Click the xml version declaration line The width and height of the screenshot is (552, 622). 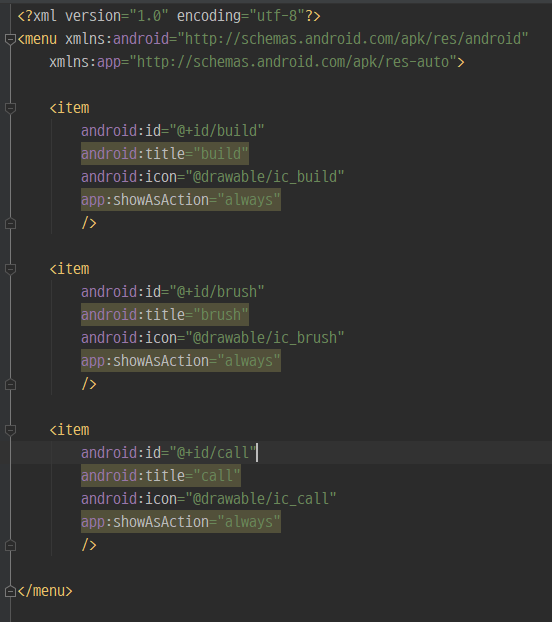point(169,16)
